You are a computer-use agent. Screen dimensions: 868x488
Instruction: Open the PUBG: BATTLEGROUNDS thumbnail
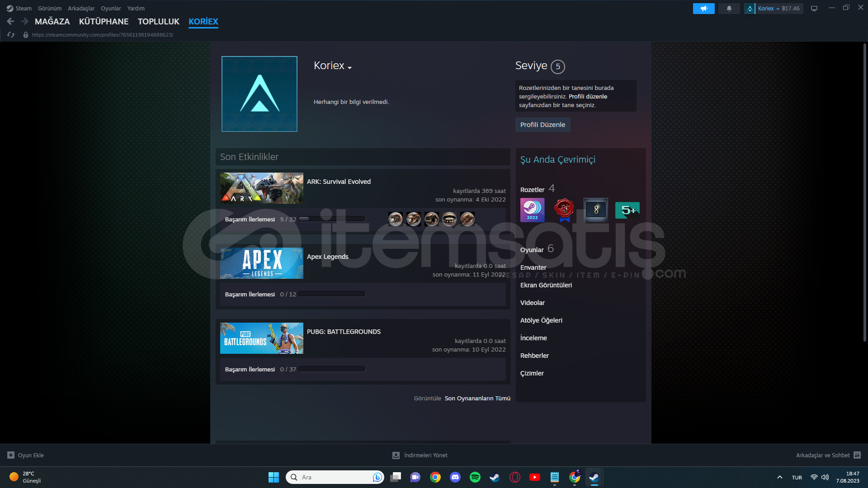tap(262, 338)
